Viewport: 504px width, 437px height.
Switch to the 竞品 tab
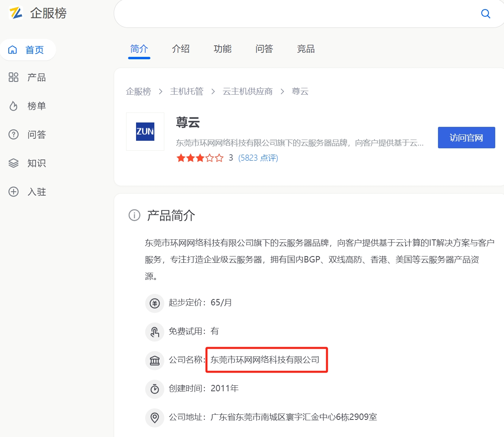point(306,49)
